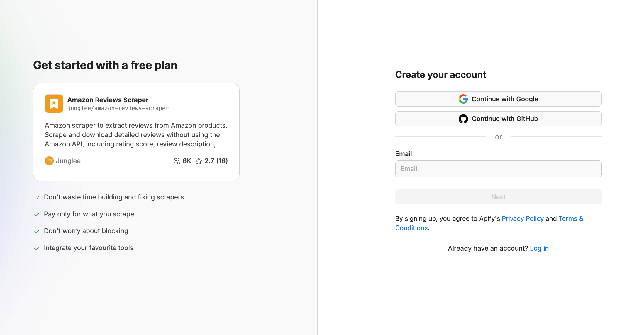Click the checkmark near 'Integrate your favourite tools'
Viewport: 644px width, 335px height.
point(37,248)
